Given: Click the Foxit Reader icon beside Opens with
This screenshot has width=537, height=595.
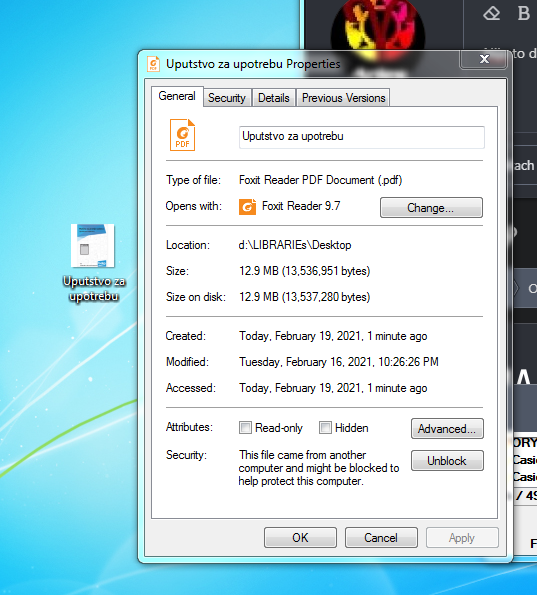Looking at the screenshot, I should 247,207.
